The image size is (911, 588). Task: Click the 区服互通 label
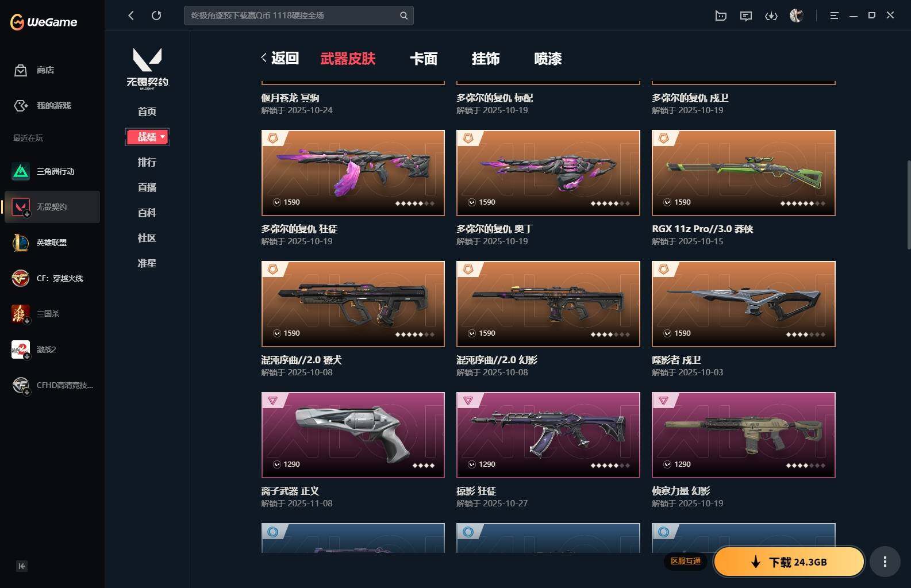click(x=686, y=561)
